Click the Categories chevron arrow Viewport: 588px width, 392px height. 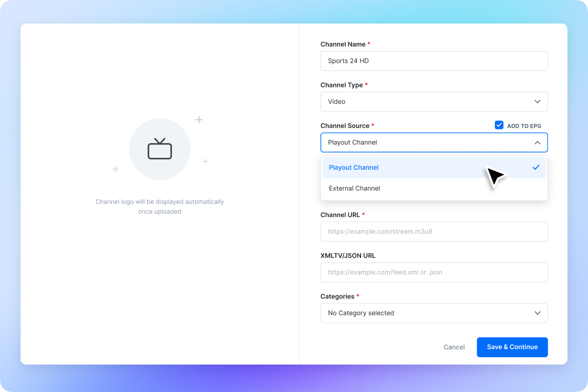tap(538, 313)
